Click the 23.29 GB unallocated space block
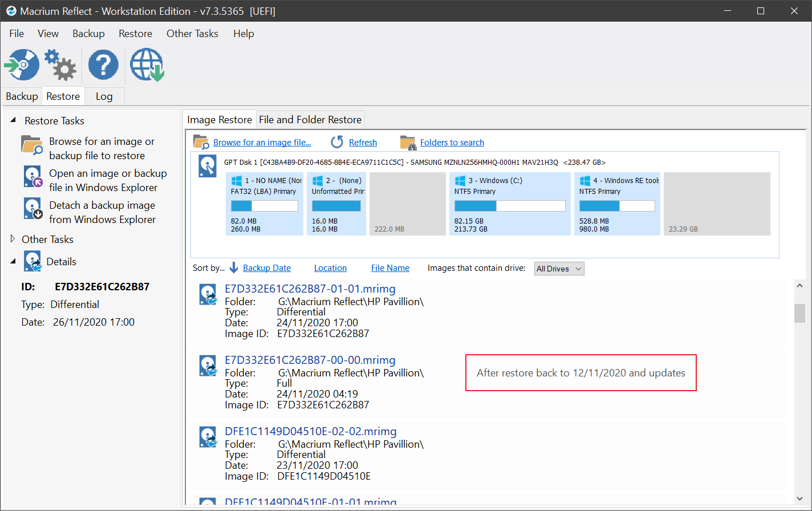This screenshot has height=511, width=812. [717, 204]
